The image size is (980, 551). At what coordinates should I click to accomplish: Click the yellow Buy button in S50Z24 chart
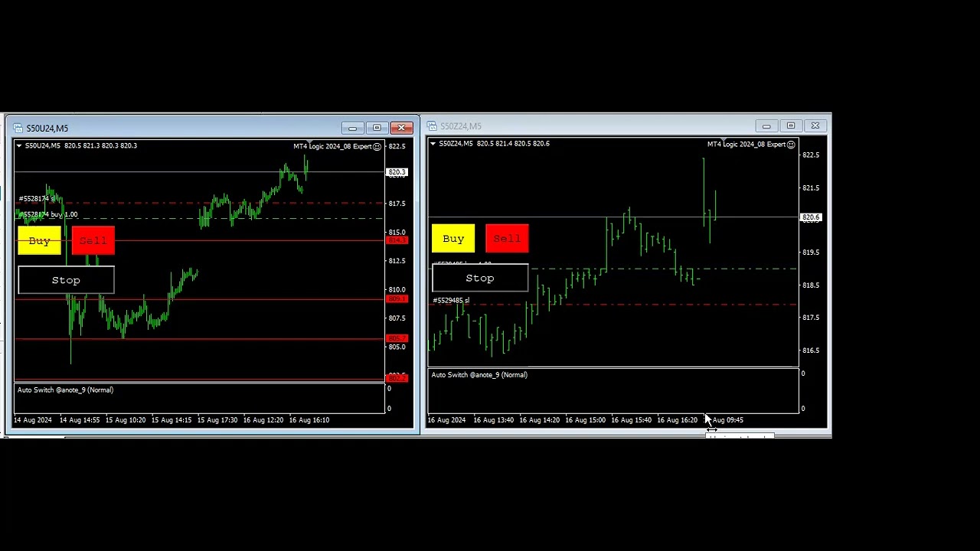453,239
